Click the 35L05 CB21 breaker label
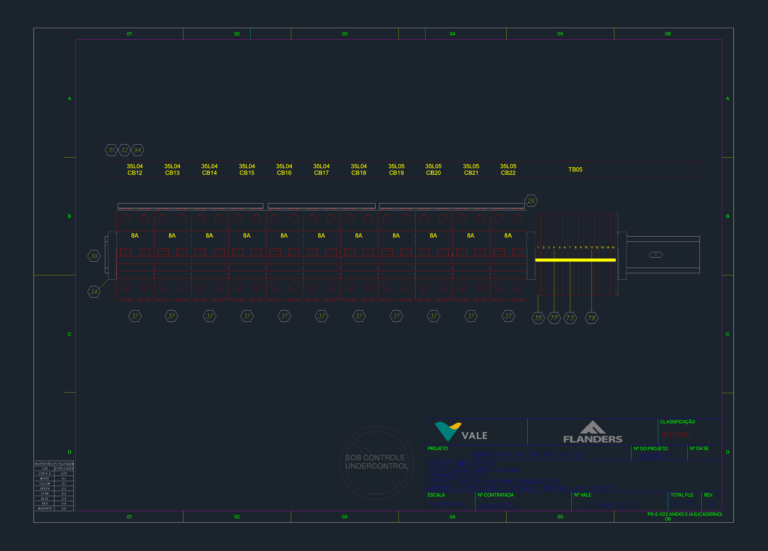768x551 pixels. click(x=471, y=169)
